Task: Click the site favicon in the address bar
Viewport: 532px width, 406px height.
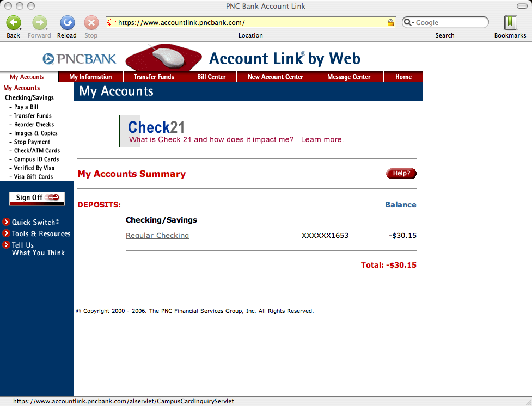Action: pos(111,23)
